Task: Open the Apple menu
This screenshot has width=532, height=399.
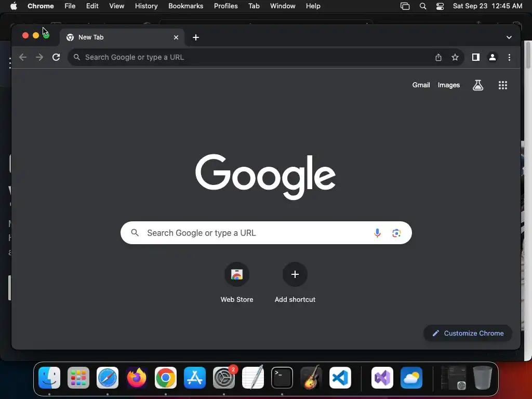Action: 14,6
